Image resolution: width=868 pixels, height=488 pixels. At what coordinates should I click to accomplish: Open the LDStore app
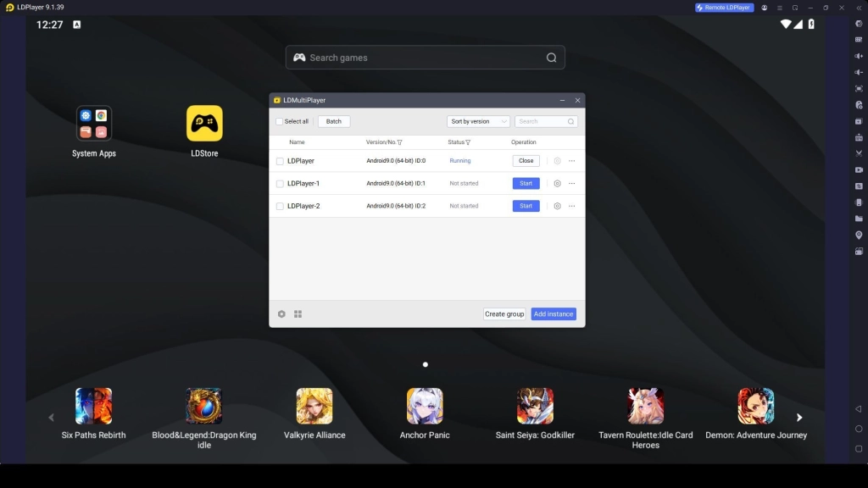click(204, 124)
